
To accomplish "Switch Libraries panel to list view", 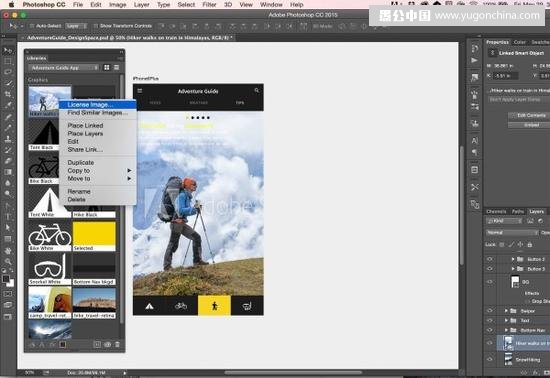I will click(x=116, y=67).
